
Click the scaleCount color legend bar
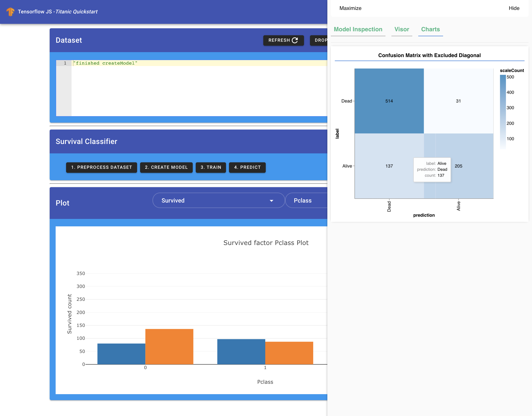(x=503, y=112)
